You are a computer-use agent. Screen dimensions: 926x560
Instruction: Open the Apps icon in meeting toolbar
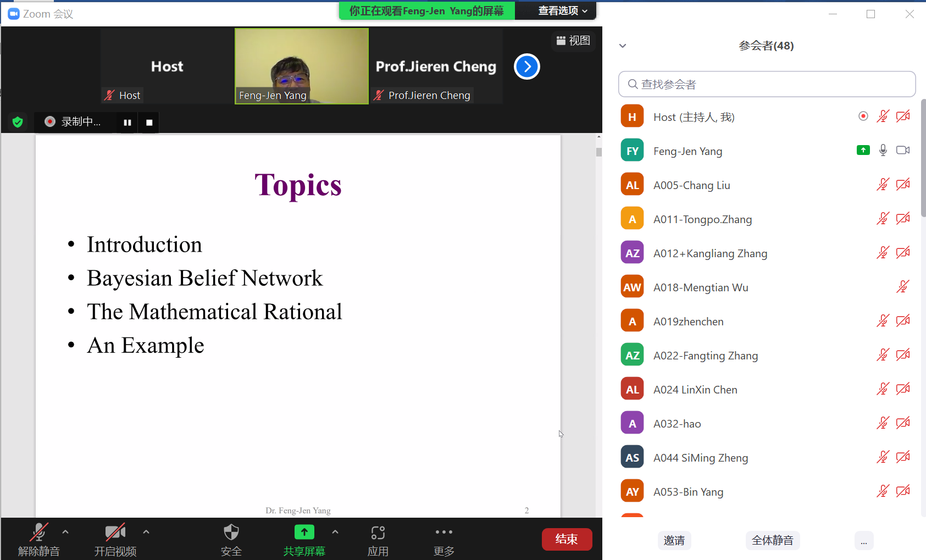pos(378,533)
